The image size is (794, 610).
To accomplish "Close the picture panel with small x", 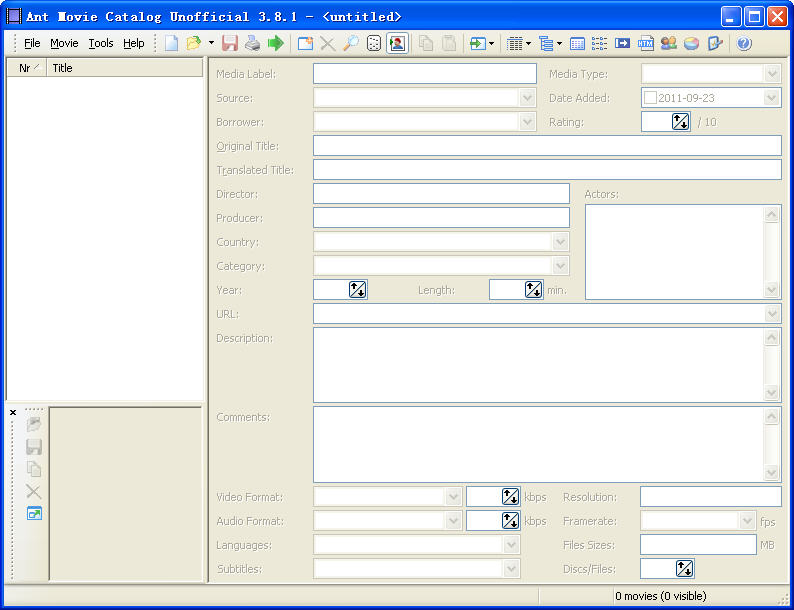I will [x=13, y=412].
